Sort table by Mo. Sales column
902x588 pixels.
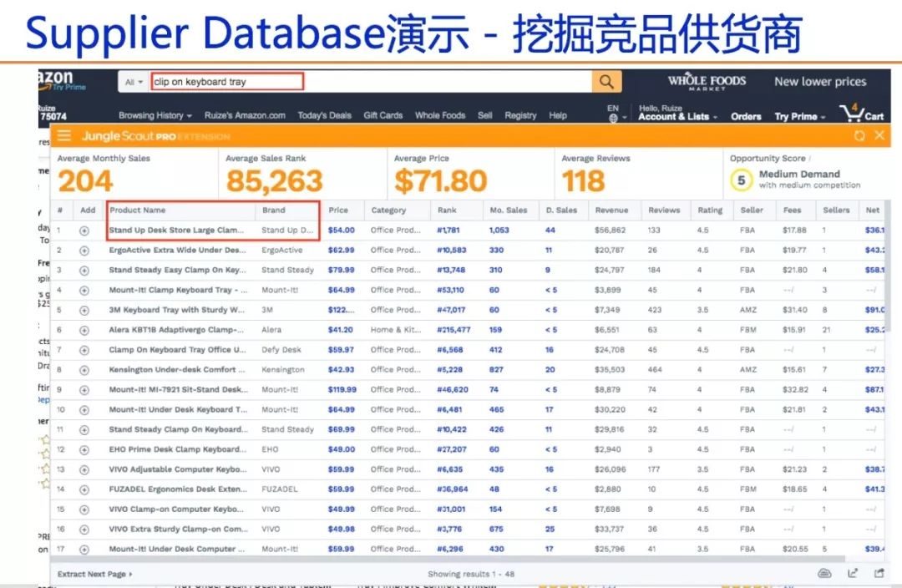(509, 210)
